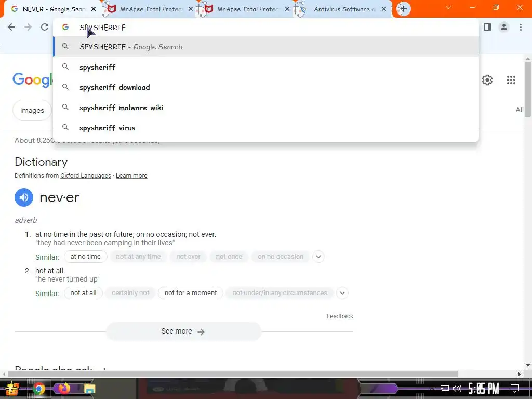Screen dimensions: 532x399
Task: Close the NEVER - Google Search tab
Action: [x=94, y=9]
